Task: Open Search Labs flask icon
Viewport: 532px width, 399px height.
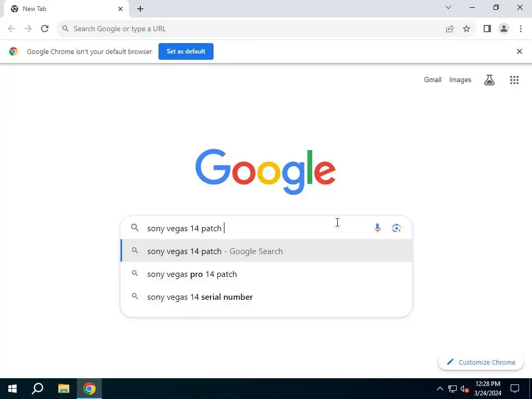Action: pyautogui.click(x=489, y=80)
